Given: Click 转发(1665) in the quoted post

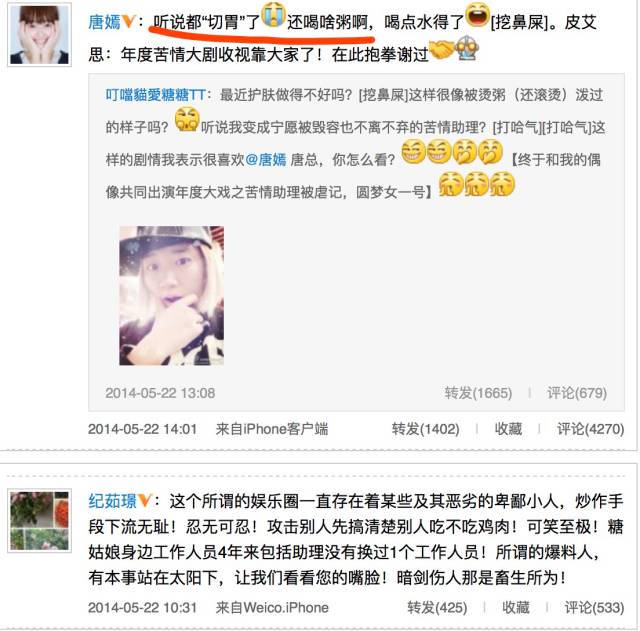Looking at the screenshot, I should [478, 393].
